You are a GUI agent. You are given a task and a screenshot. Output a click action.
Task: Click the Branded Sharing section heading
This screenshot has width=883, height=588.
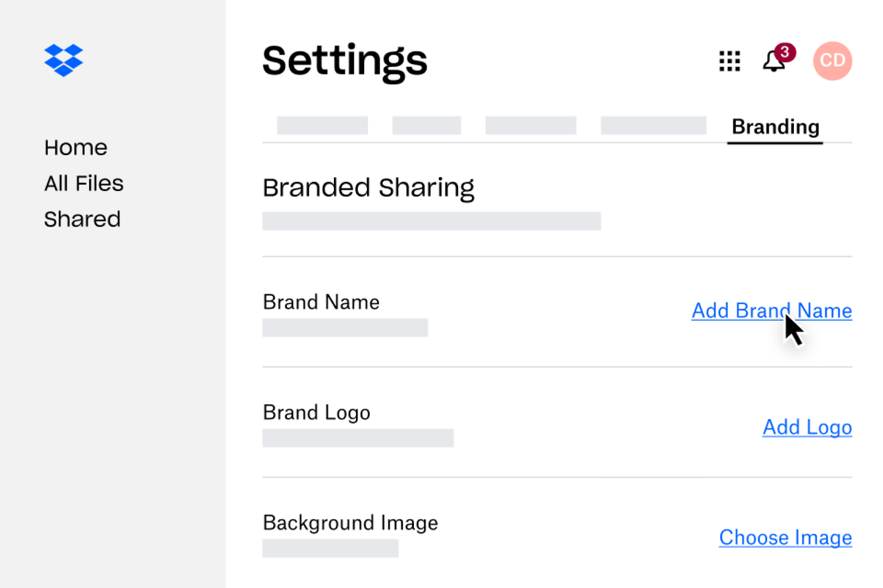368,187
